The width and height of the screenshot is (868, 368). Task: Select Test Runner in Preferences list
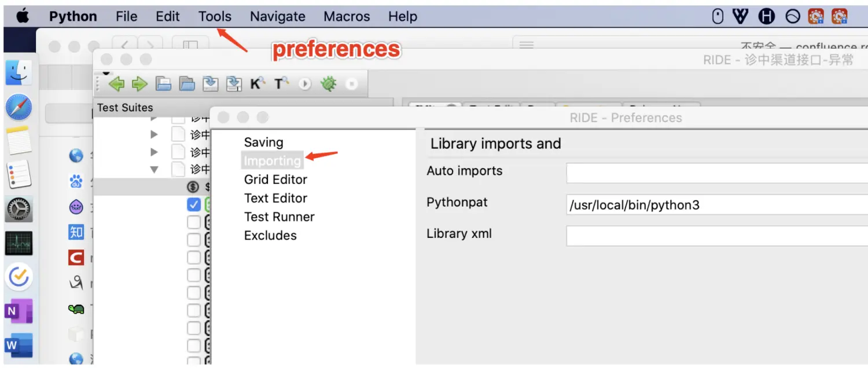point(279,217)
